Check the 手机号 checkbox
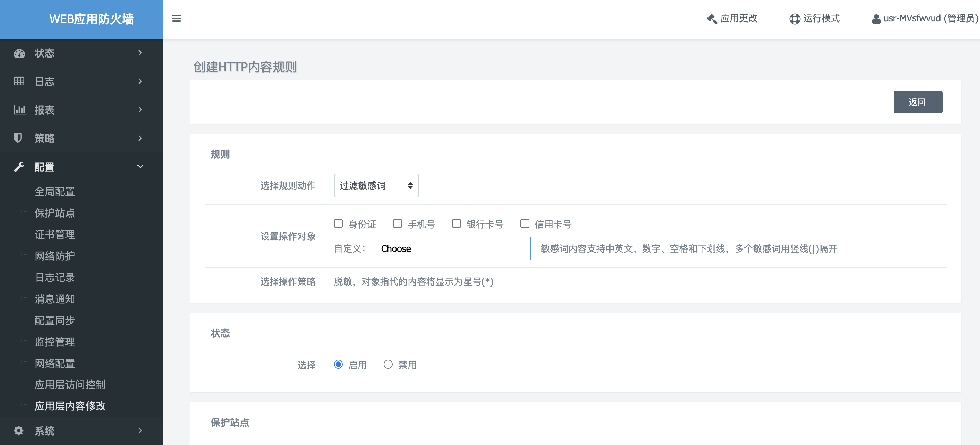The height and width of the screenshot is (445, 980). 397,224
